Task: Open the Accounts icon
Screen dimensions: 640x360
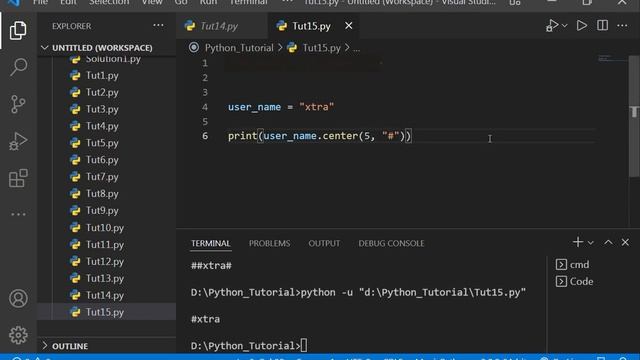Action: point(18,298)
